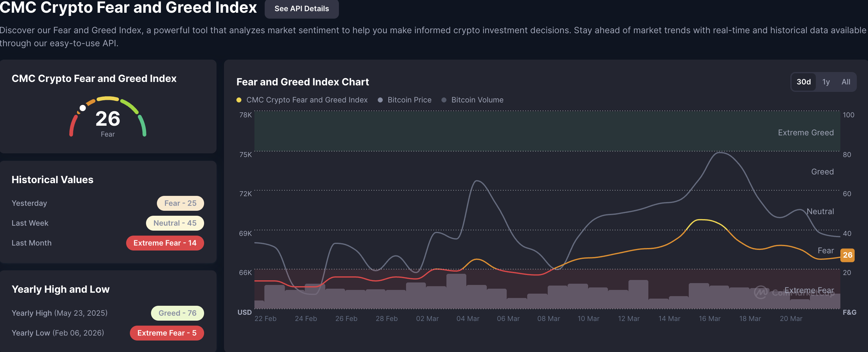Click the See API Details button
The image size is (868, 352).
coord(301,9)
